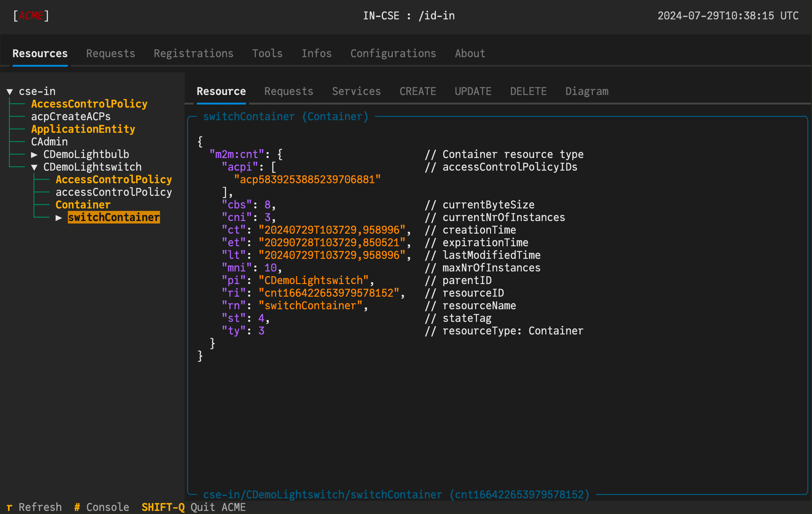Open the Infos tab
This screenshot has width=812, height=514.
[316, 53]
